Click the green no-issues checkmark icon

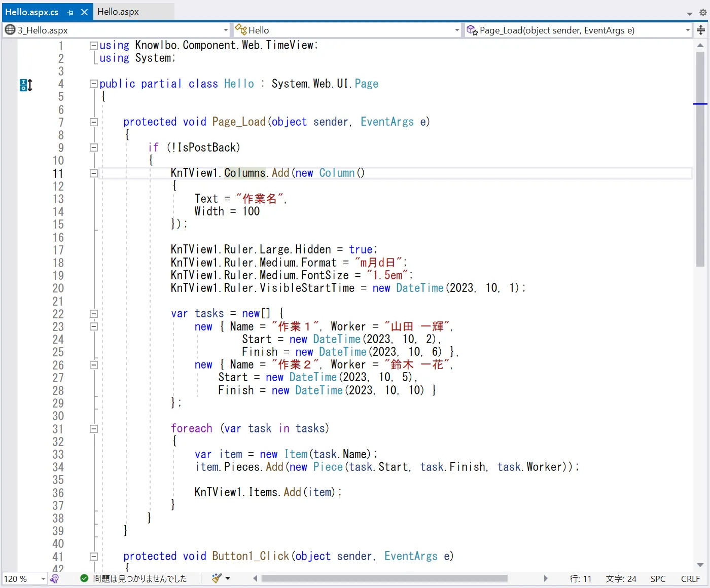[84, 578]
